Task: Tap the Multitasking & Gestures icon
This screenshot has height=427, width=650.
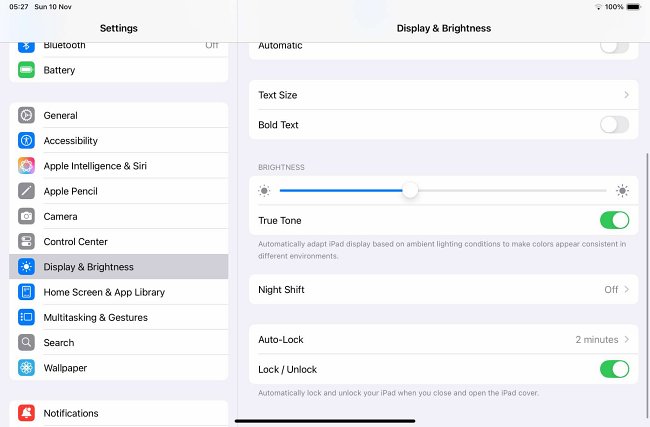Action: click(26, 317)
